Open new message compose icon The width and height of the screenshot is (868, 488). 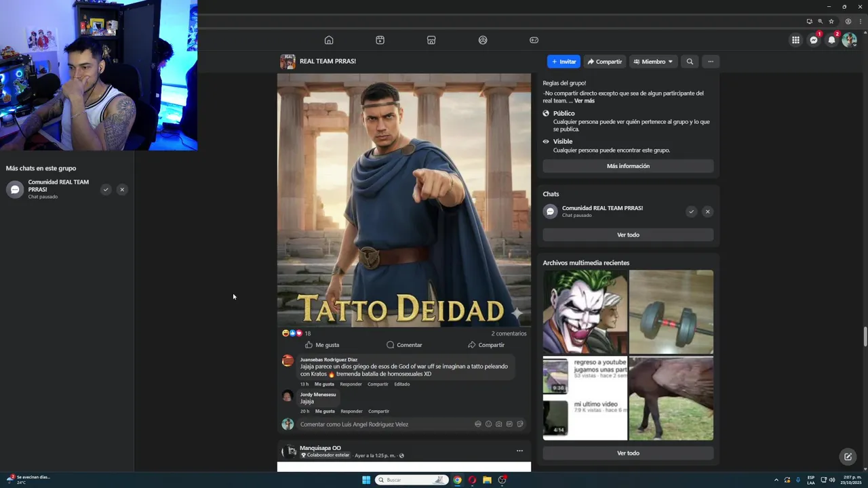click(848, 457)
